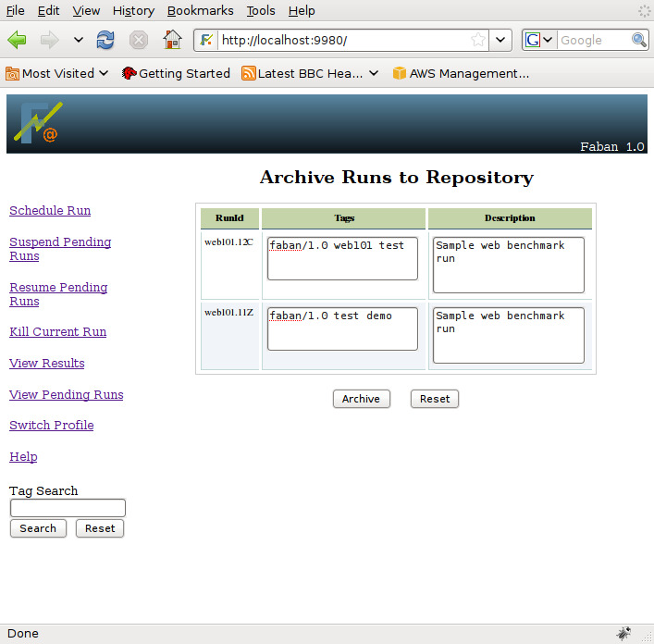654x644 pixels.
Task: Click the Tag Search text field
Action: (68, 508)
